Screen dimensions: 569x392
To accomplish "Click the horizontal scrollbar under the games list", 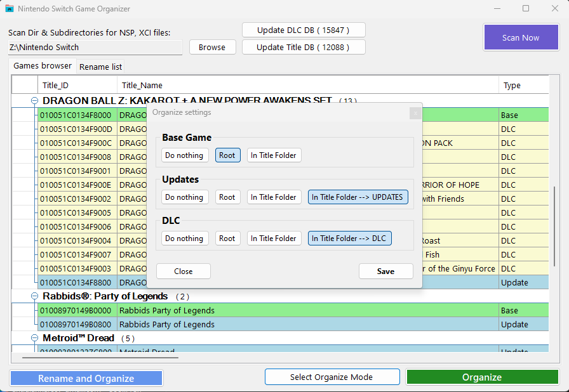I will click(x=100, y=358).
